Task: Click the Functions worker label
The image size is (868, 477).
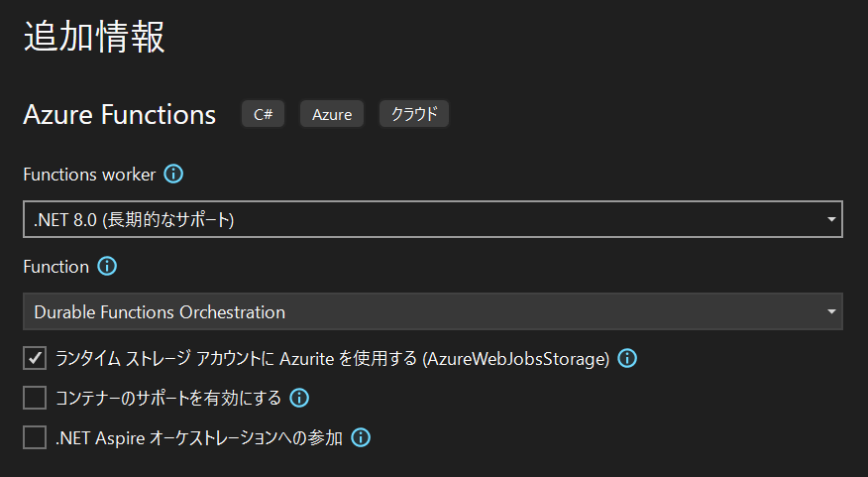Action: (x=90, y=175)
